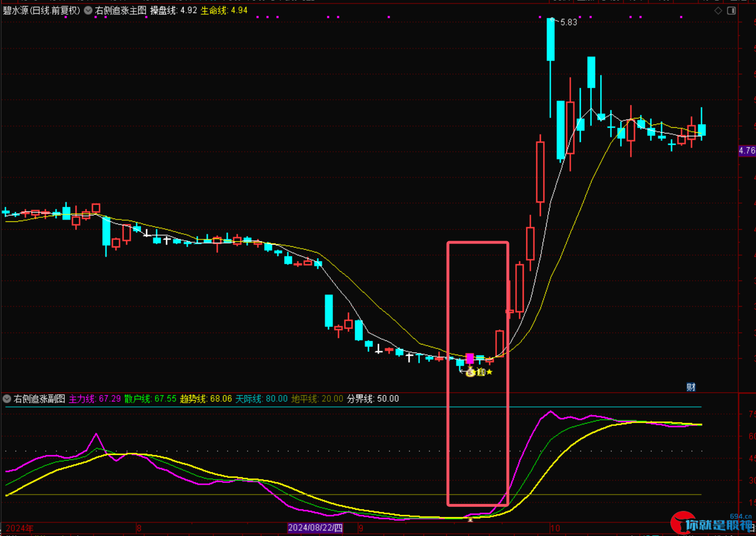Click the tall cyan candle at 5.83 high
This screenshot has height=536, width=756.
click(551, 39)
